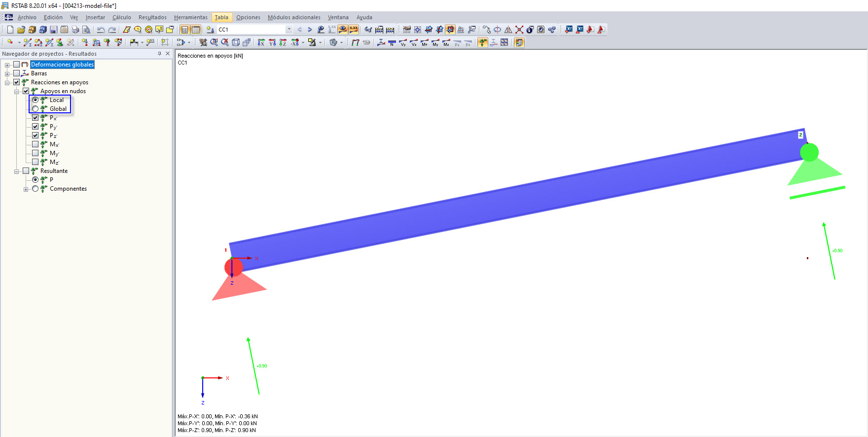This screenshot has width=868, height=437.
Task: Click the view in Y direction icon
Action: 272,43
